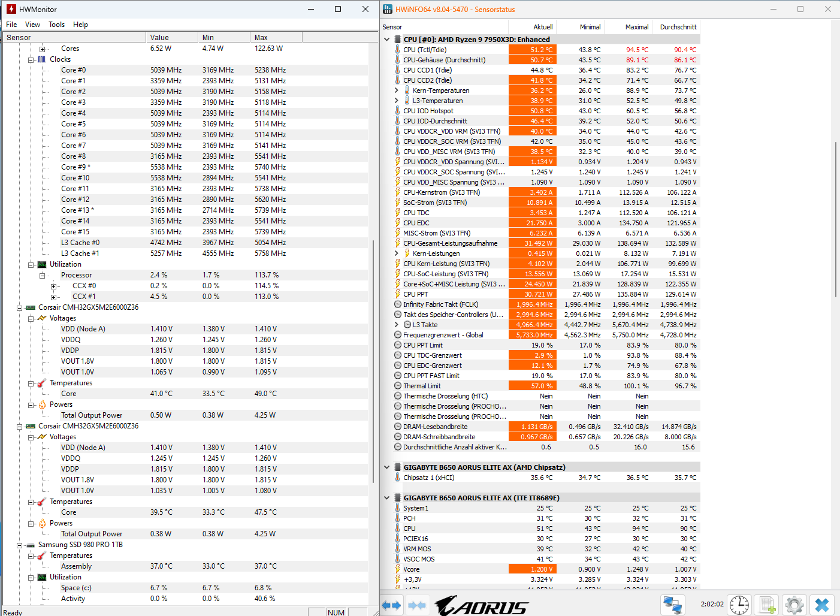Click the Sensor column header in HWMonitor
Image resolution: width=840 pixels, height=616 pixels.
(74, 37)
